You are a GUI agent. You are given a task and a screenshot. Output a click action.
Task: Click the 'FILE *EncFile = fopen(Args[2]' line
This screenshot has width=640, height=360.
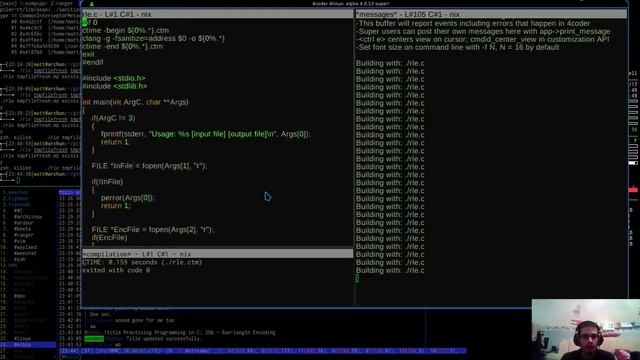click(153, 229)
